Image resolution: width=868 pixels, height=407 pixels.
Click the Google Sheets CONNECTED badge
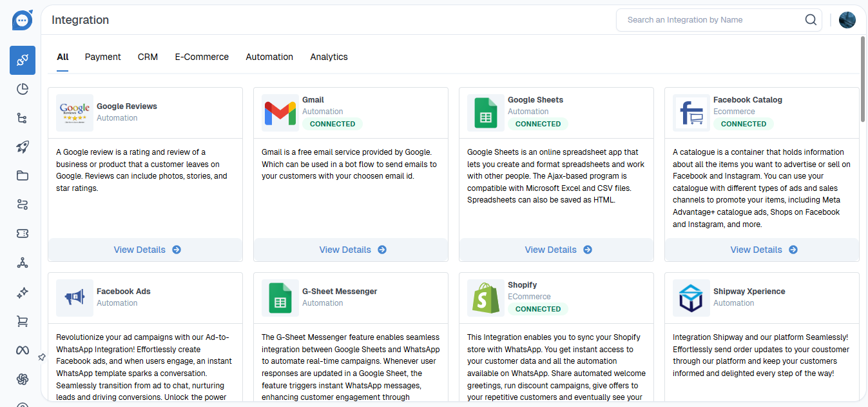[538, 124]
